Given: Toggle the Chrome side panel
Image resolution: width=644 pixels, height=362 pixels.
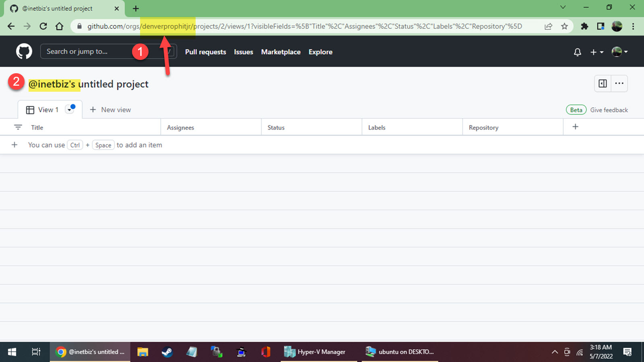Looking at the screenshot, I should click(x=601, y=26).
